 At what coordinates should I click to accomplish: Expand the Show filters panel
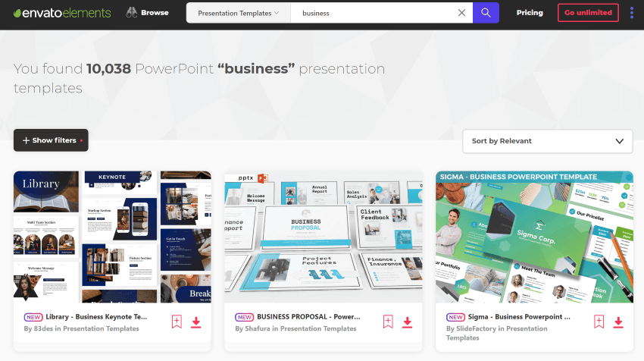(x=51, y=140)
